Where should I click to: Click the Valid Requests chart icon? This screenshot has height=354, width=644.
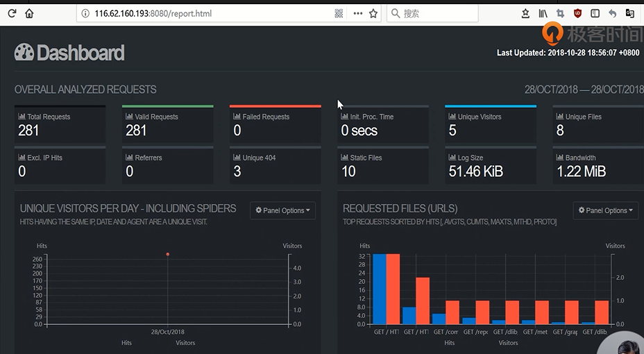(x=129, y=117)
